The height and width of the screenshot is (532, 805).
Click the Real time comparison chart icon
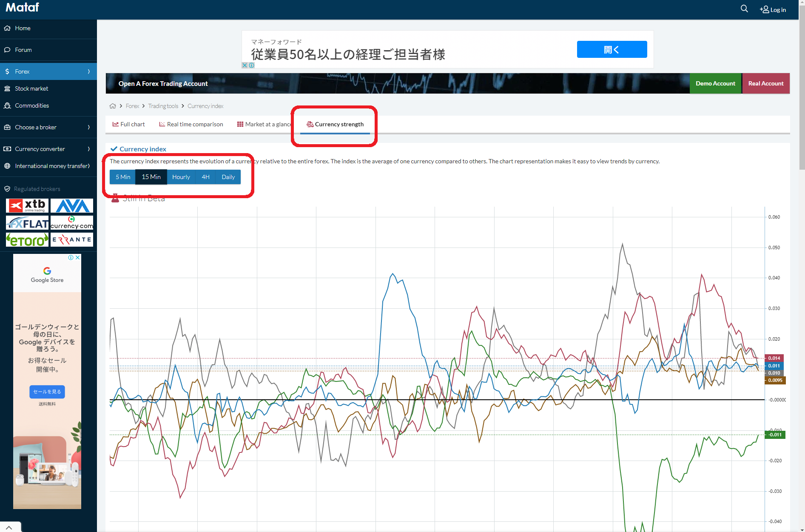(x=162, y=124)
